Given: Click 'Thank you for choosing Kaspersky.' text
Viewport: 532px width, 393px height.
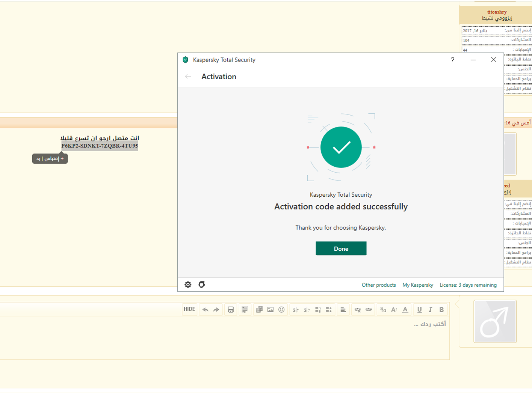Looking at the screenshot, I should coord(341,227).
